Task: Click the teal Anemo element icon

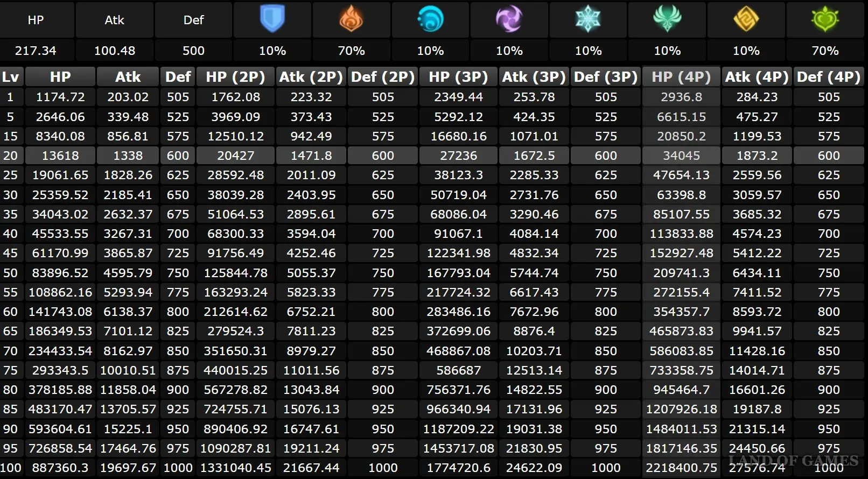Action: point(667,19)
